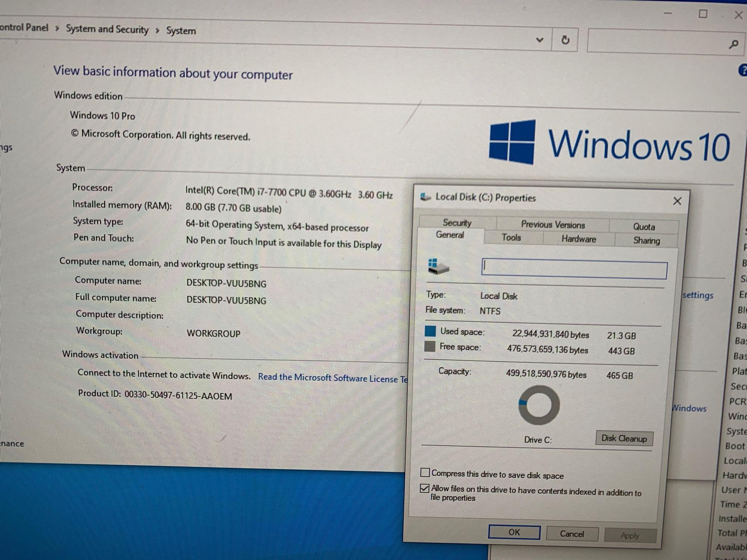Viewport: 747px width, 560px height.
Task: Click the WORKGROUP value
Action: click(213, 333)
